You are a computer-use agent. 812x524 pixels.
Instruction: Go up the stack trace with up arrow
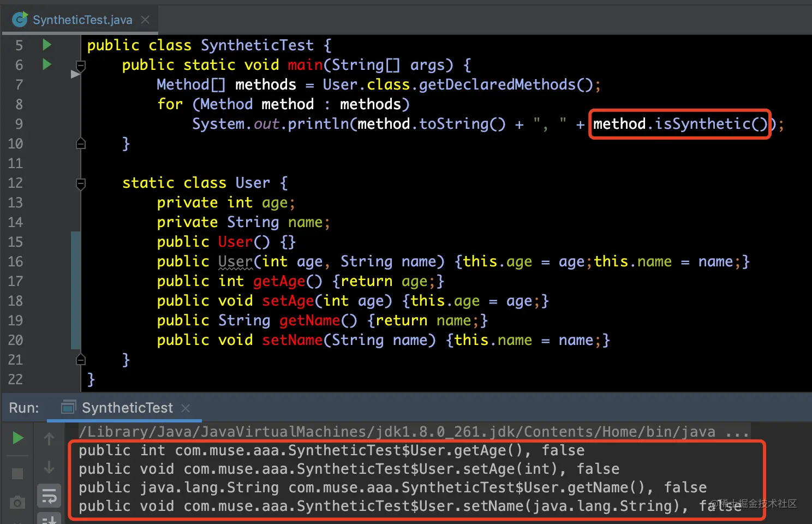pyautogui.click(x=49, y=438)
